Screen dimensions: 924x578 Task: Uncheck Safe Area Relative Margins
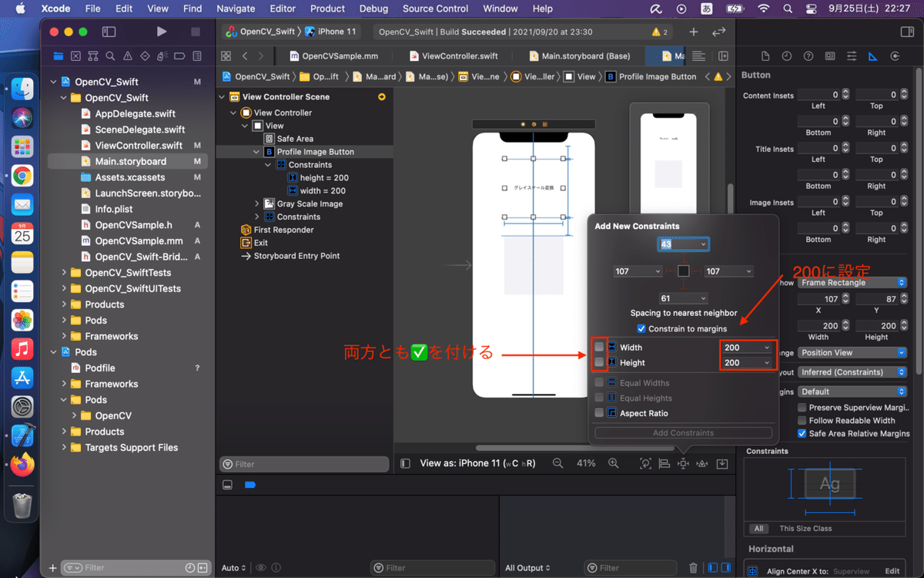point(802,433)
